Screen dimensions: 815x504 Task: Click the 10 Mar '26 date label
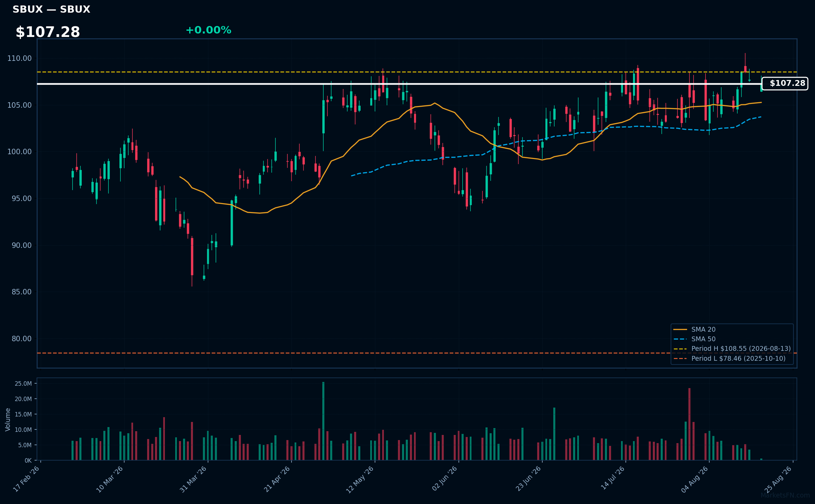[109, 479]
